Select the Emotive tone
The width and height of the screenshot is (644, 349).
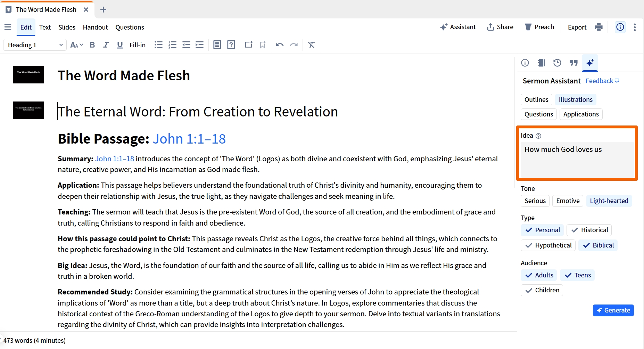pos(568,201)
